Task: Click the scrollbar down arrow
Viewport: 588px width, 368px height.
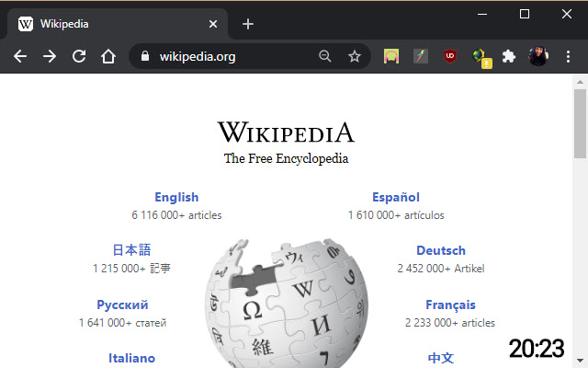Action: (580, 361)
